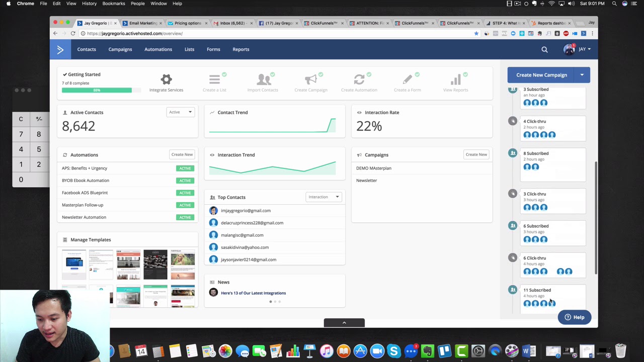The width and height of the screenshot is (644, 362).
Task: Toggle ACTIVE status for Facebook ADS Blueprint
Action: [185, 193]
